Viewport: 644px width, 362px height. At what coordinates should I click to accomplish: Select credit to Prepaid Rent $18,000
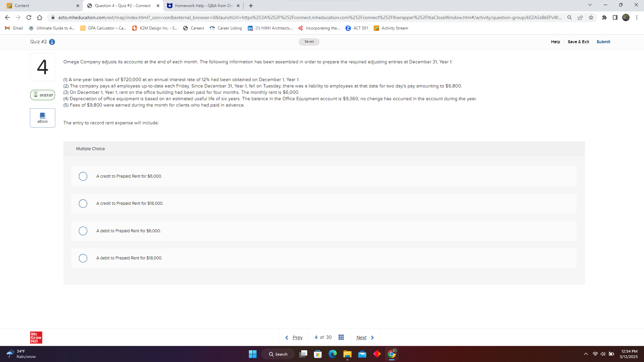(83, 203)
